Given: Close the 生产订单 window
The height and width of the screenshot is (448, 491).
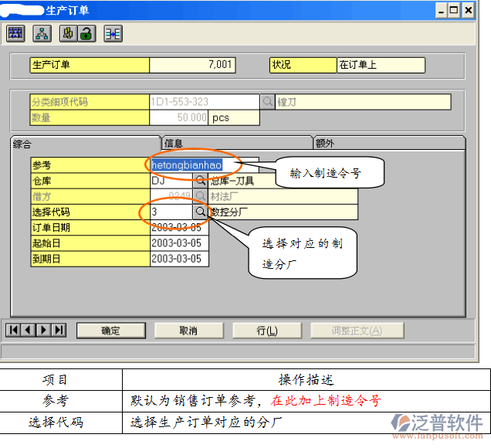Looking at the screenshot, I should coord(468,11).
